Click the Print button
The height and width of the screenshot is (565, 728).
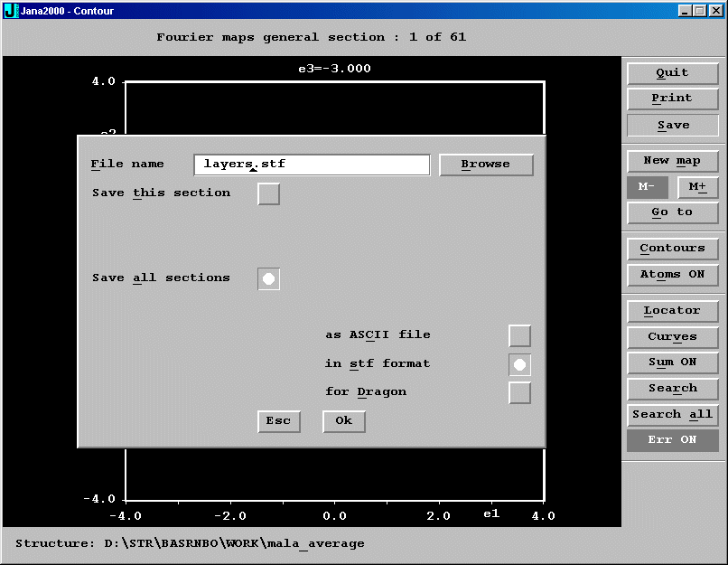672,99
